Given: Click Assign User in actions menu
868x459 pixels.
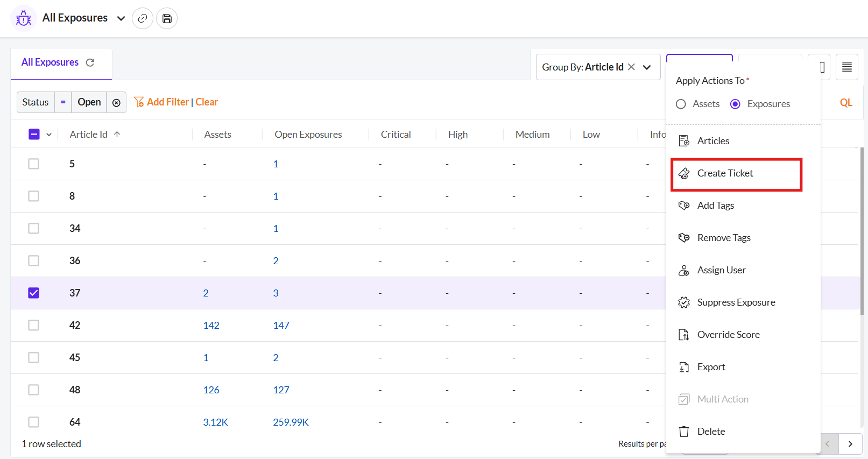Looking at the screenshot, I should tap(721, 270).
